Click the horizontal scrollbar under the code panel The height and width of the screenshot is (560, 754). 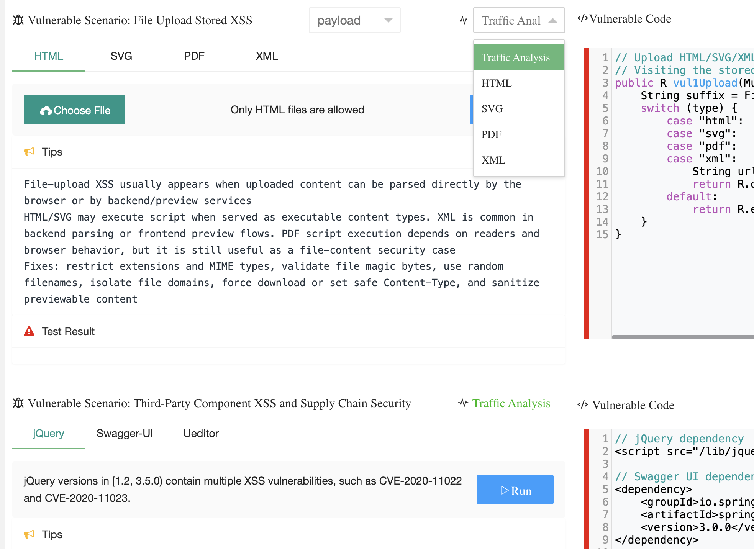pyautogui.click(x=683, y=337)
